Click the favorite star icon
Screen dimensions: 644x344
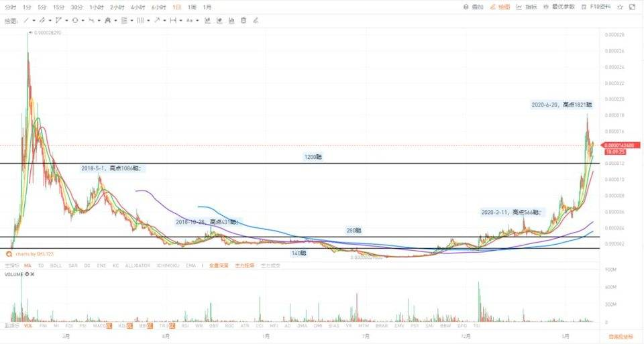pos(620,7)
